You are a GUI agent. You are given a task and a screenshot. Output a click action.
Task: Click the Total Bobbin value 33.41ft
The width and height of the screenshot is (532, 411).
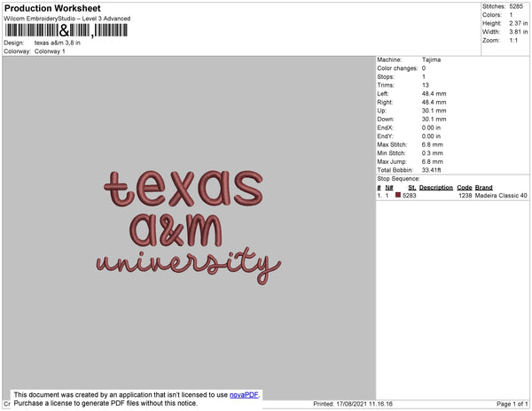431,170
